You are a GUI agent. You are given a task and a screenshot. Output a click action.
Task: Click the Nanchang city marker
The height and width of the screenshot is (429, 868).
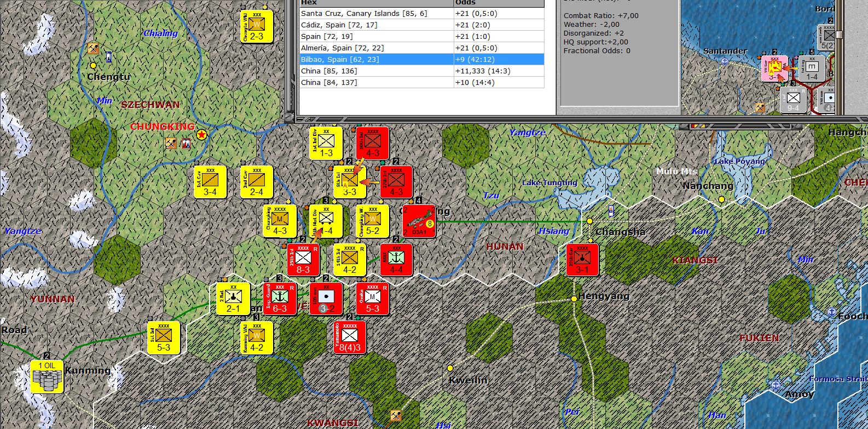tap(721, 199)
